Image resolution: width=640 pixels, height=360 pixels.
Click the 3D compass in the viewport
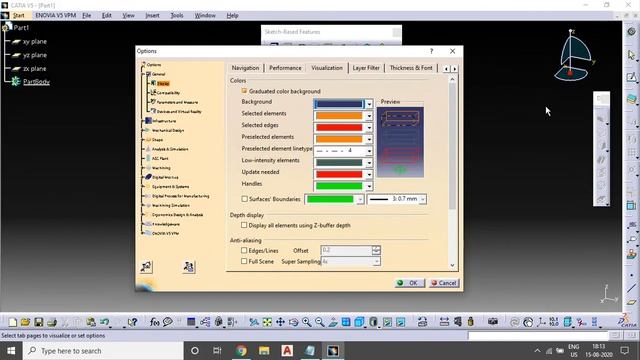click(x=575, y=55)
